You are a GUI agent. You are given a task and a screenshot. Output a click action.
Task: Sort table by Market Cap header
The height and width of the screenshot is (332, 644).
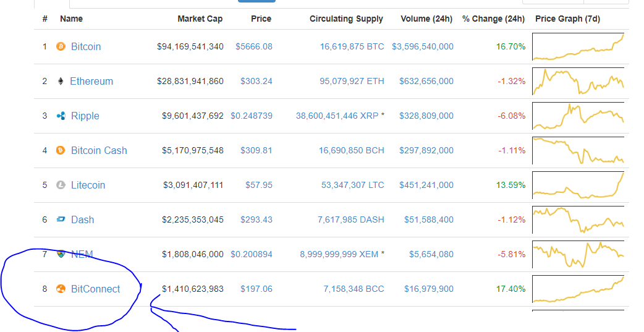(200, 19)
